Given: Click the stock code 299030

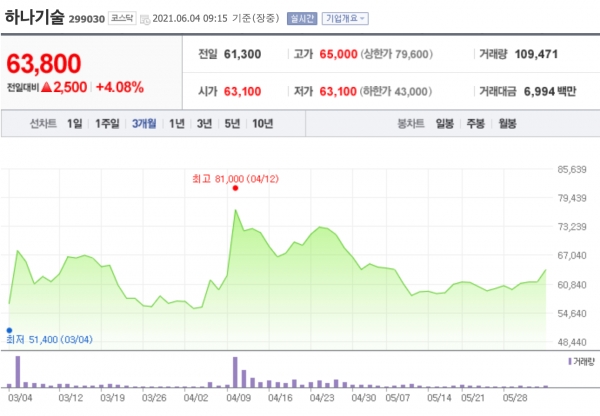Looking at the screenshot, I should [x=86, y=19].
